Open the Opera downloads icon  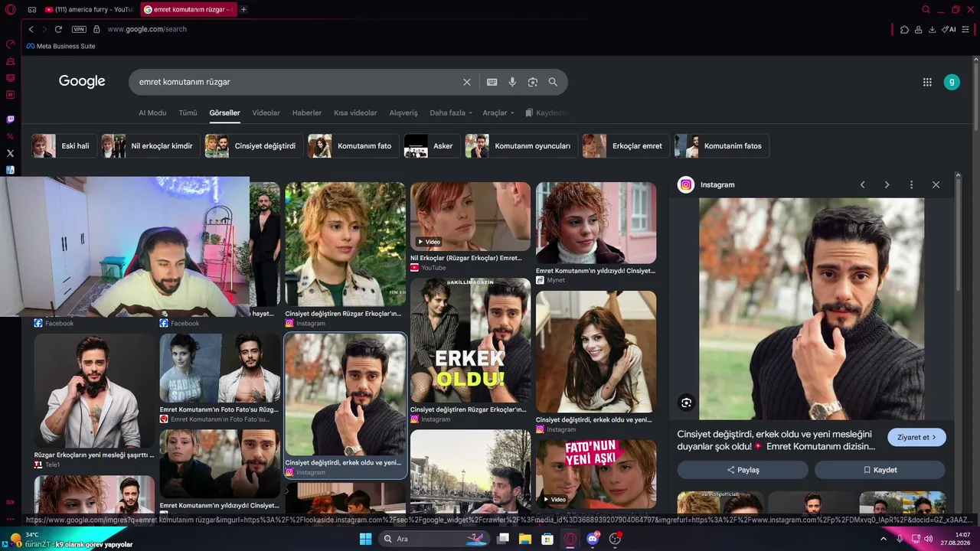932,29
